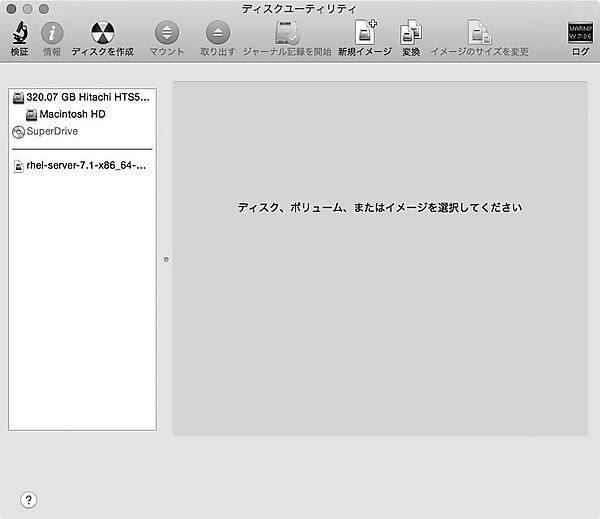Click the イメージのサイズを変更 resize icon
Image resolution: width=600 pixels, height=519 pixels.
click(x=479, y=33)
